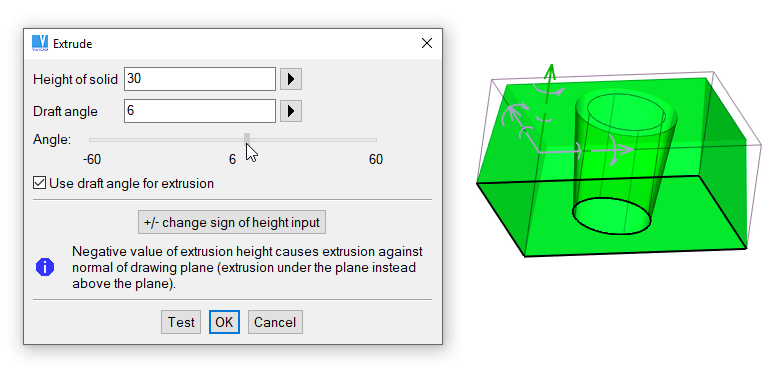This screenshot has width=779, height=370.
Task: Click the blue info icon beside the note
Action: 45,268
